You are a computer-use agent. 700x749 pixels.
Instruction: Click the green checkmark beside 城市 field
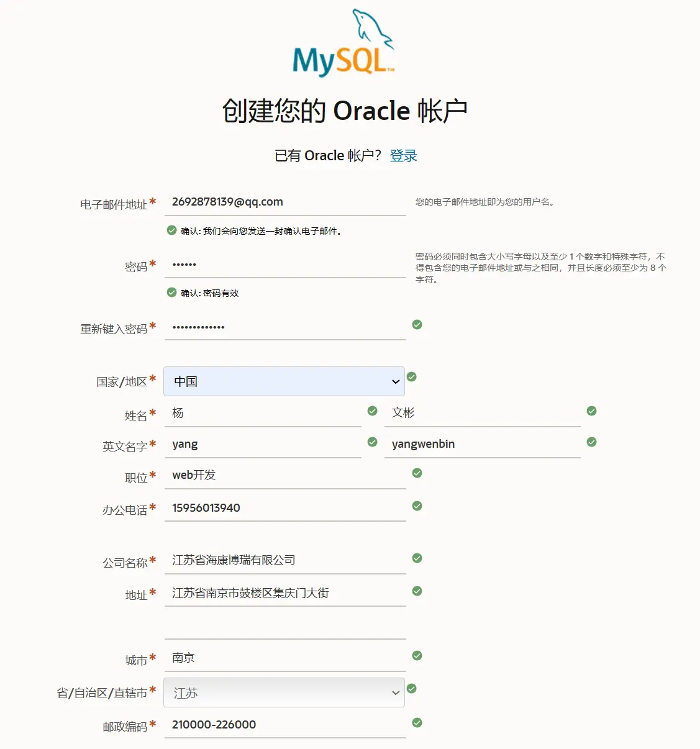click(x=417, y=656)
